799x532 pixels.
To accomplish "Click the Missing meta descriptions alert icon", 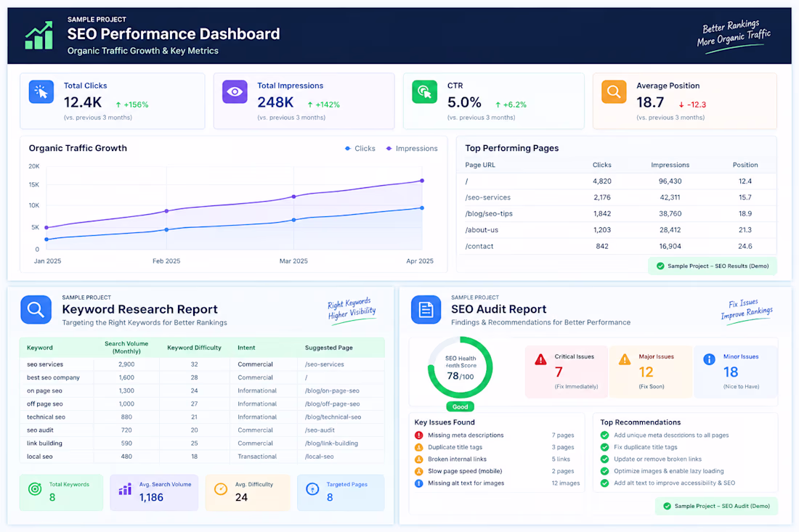I will pos(419,435).
